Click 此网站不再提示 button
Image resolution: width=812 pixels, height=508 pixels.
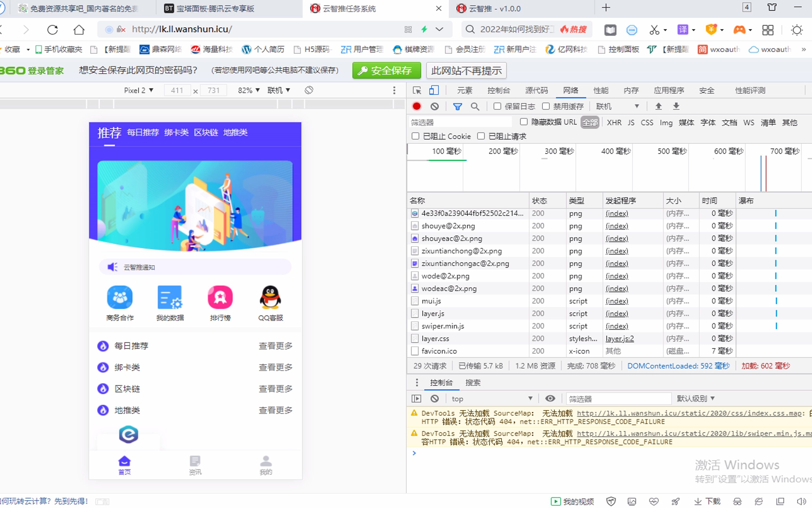466,71
